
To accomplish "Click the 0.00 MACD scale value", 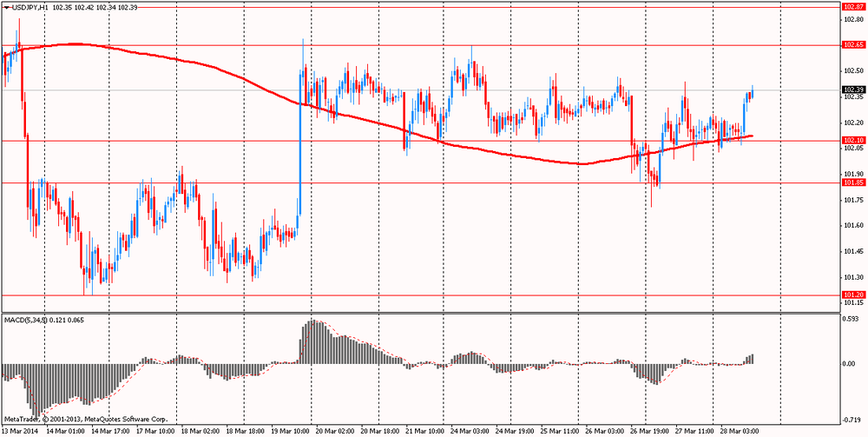I will [x=849, y=364].
